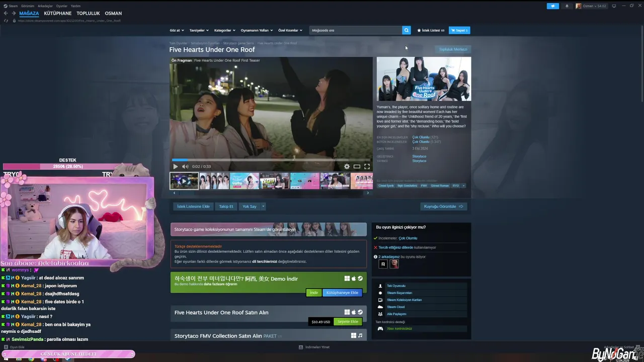Screen dimensions: 644x362
Task: Open the notifications bell
Action: [567, 6]
